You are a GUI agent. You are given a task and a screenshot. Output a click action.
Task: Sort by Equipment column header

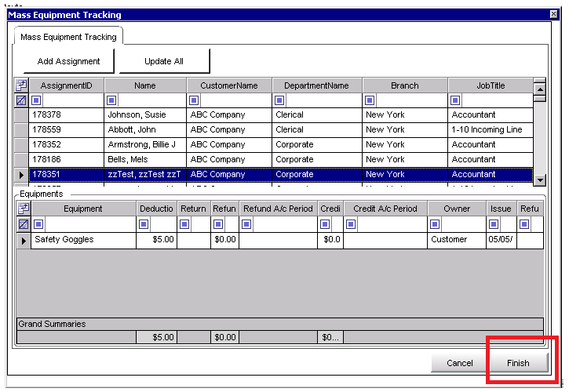point(83,209)
